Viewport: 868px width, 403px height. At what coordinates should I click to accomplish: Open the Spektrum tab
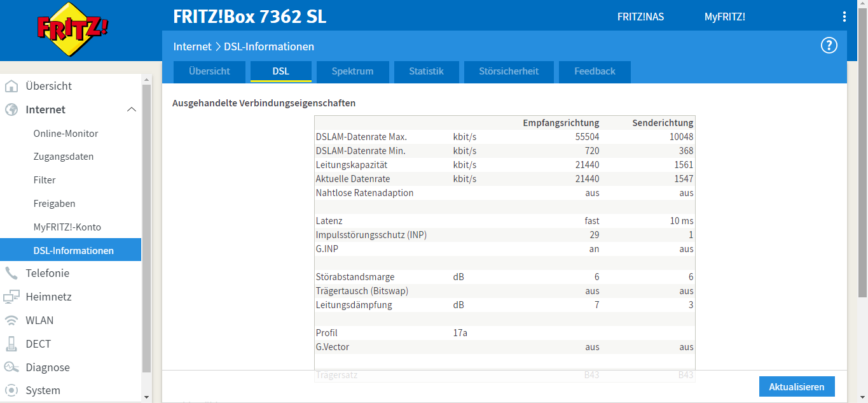352,71
